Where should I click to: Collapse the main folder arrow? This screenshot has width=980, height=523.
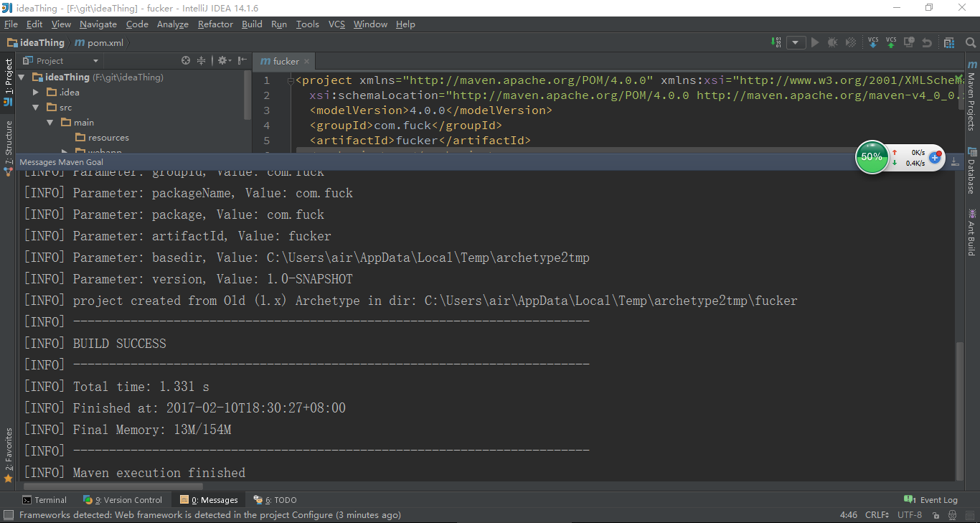tap(50, 122)
